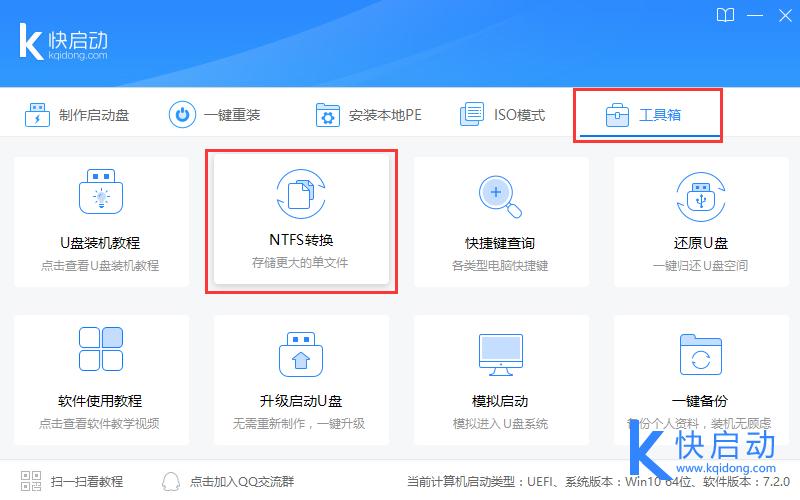Click the 扫一扫看教程 link
The width and height of the screenshot is (800, 500).
click(x=87, y=482)
